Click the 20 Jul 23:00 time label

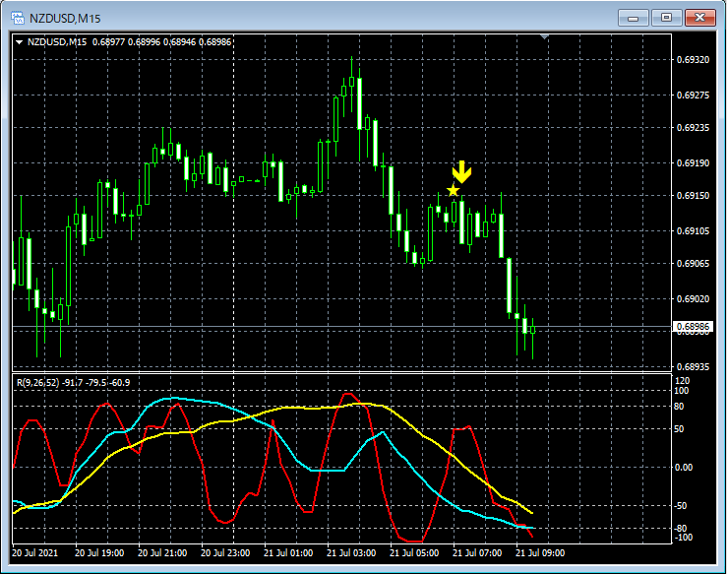pos(225,553)
